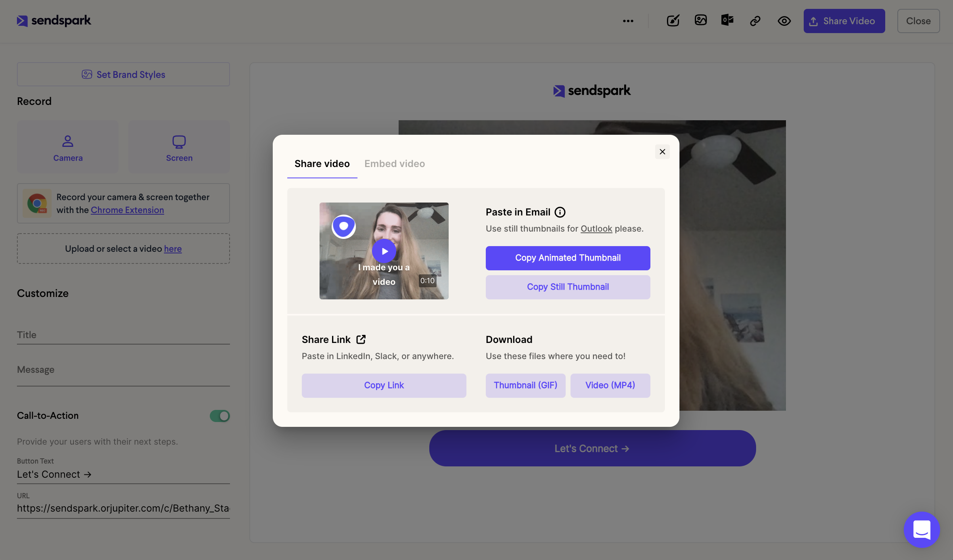
Task: Click Copy Still Thumbnail button
Action: pos(568,287)
